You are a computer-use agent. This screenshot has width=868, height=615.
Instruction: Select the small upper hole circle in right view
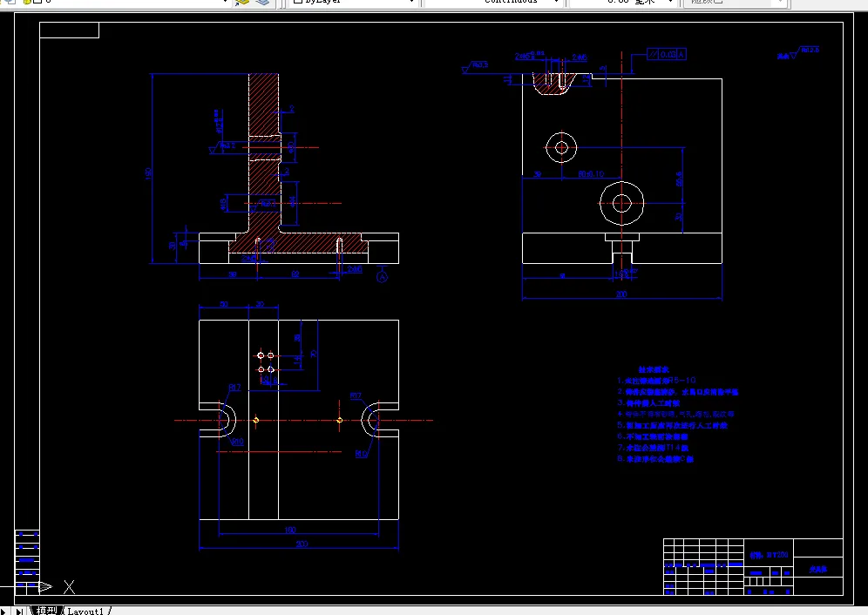tap(561, 148)
